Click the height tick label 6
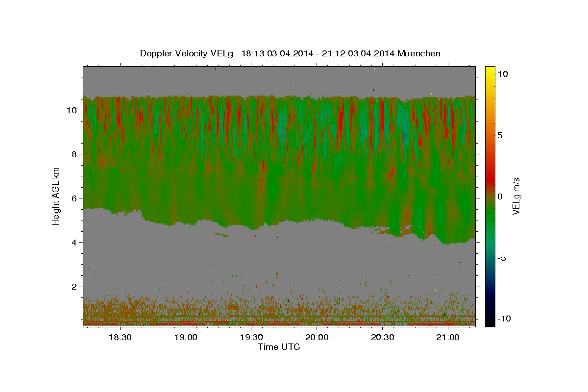Screen dimensions: 588x392 [x=75, y=198]
